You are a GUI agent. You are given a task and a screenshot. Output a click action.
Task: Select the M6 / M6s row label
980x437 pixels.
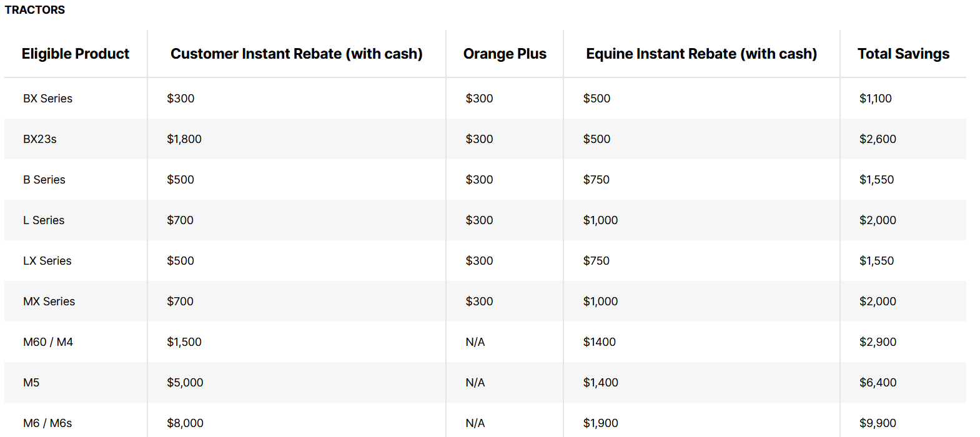(x=47, y=423)
